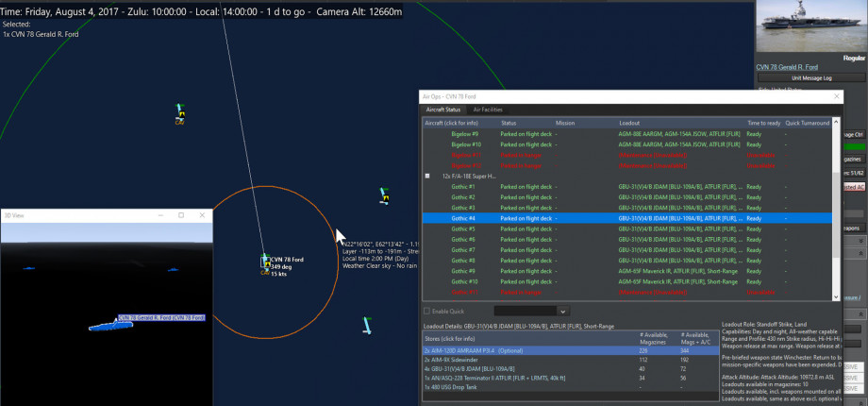Image resolution: width=868 pixels, height=406 pixels.
Task: Select the Gothic #3 aircraft row
Action: point(627,208)
